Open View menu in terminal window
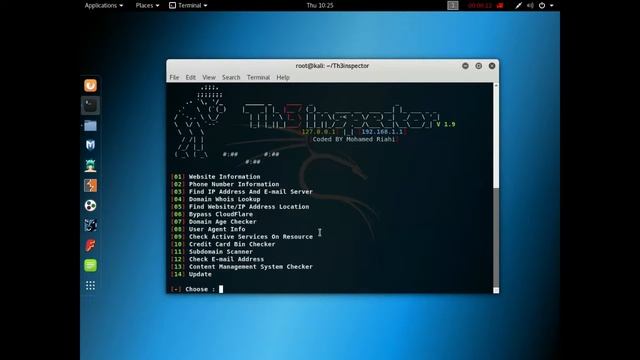Image resolution: width=640 pixels, height=360 pixels. coord(209,77)
